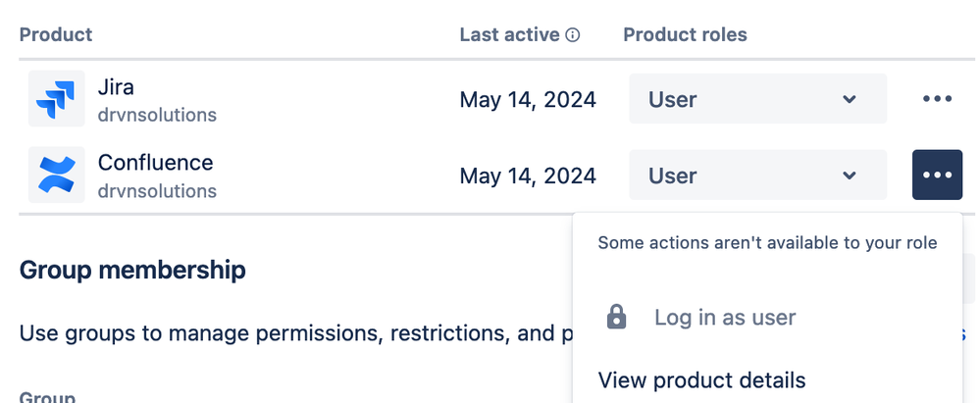
Task: Click the Product roles column header
Action: 685,34
